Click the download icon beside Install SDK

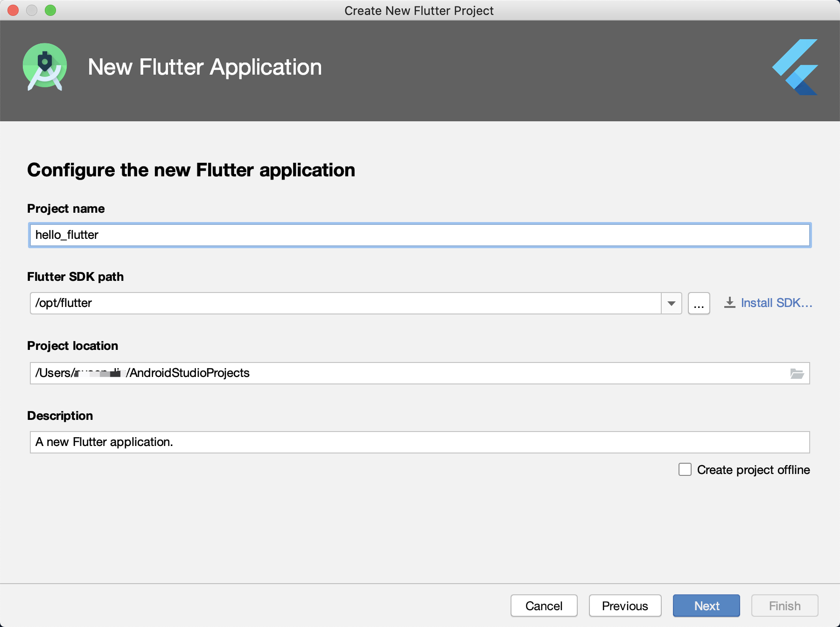click(730, 303)
